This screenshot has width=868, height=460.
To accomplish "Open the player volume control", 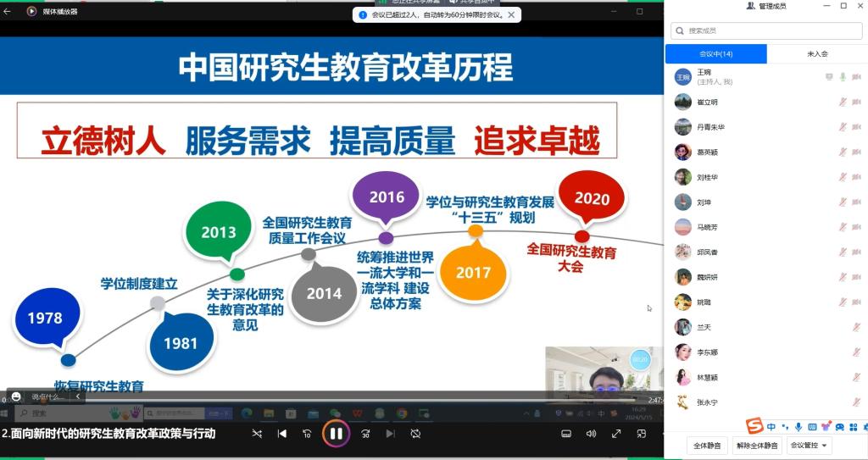I will [591, 434].
